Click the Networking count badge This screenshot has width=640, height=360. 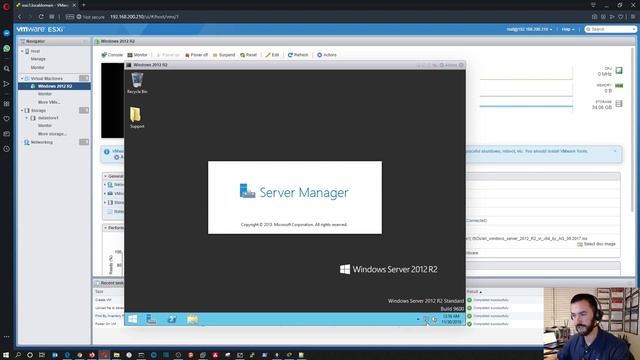84,142
